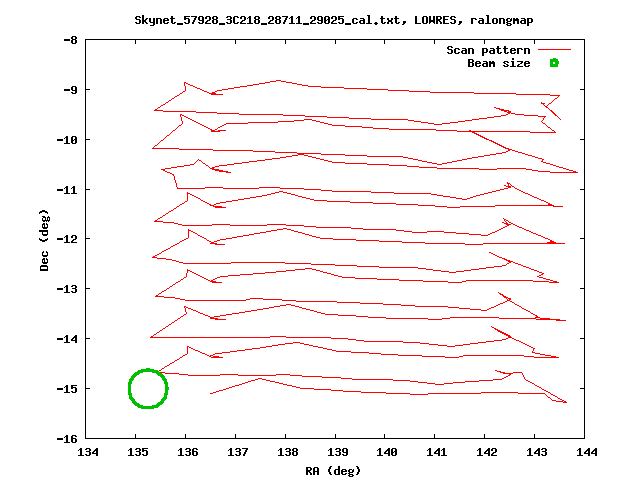Click the red scan pattern legend line
This screenshot has width=640, height=480.
(x=554, y=50)
